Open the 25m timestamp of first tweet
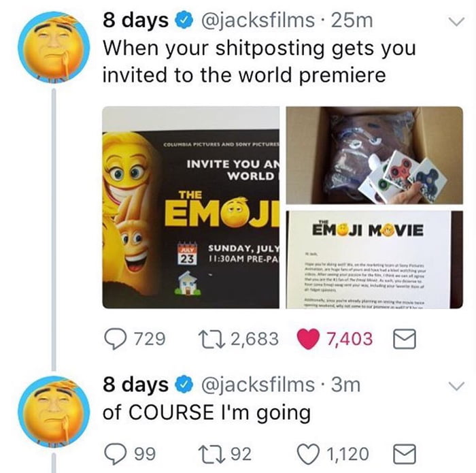 point(352,20)
